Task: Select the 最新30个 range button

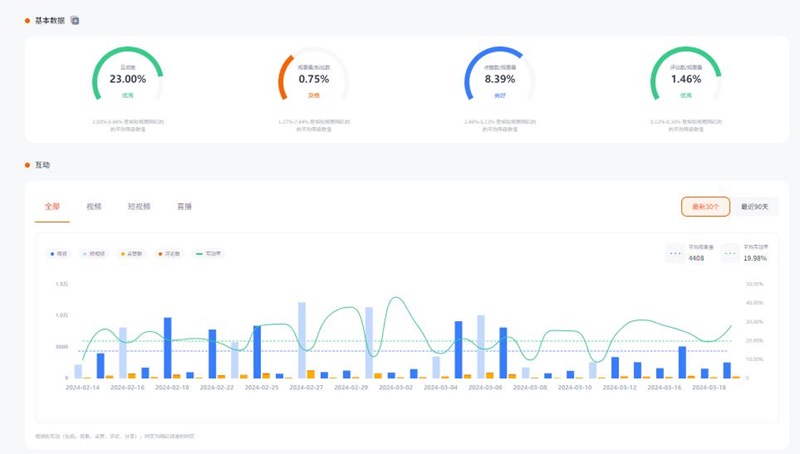Action: click(x=705, y=206)
